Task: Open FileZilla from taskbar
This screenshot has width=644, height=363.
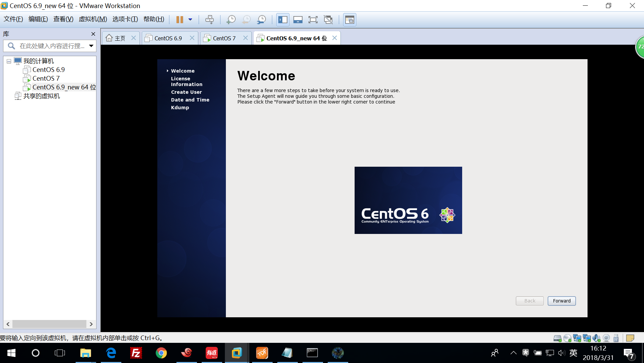Action: tap(136, 353)
